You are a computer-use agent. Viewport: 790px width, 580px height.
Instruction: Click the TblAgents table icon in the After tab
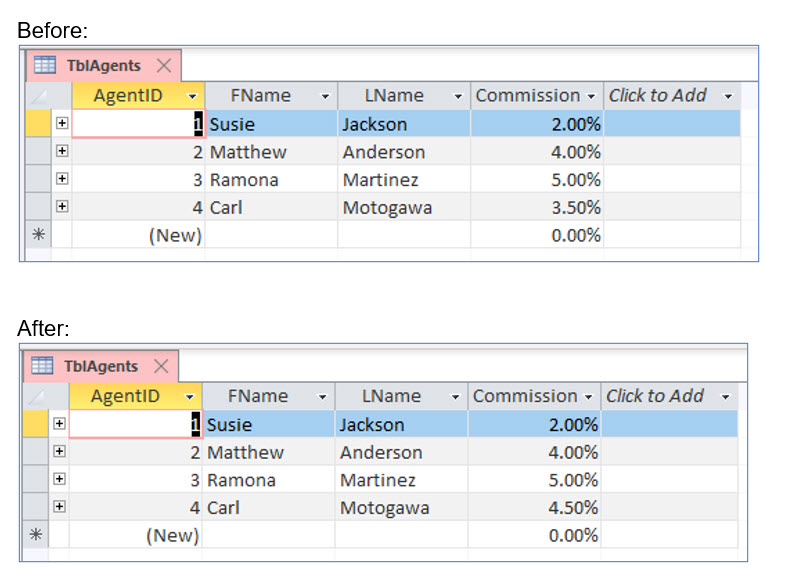point(42,365)
